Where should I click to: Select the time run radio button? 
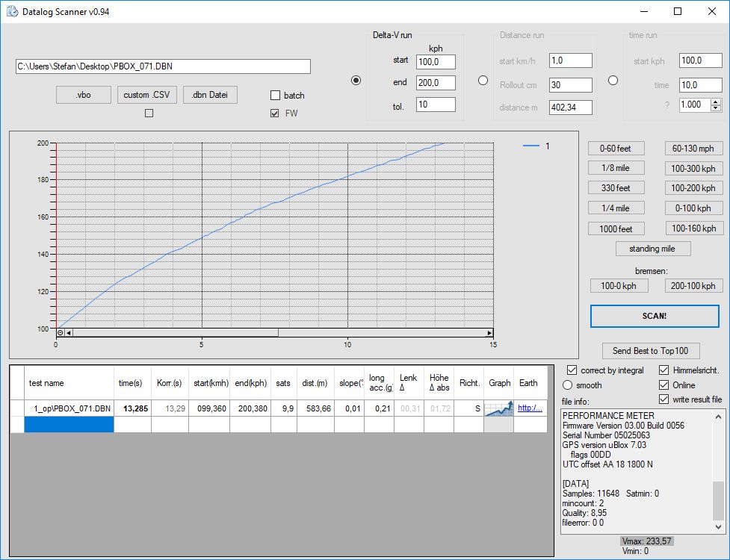[613, 81]
